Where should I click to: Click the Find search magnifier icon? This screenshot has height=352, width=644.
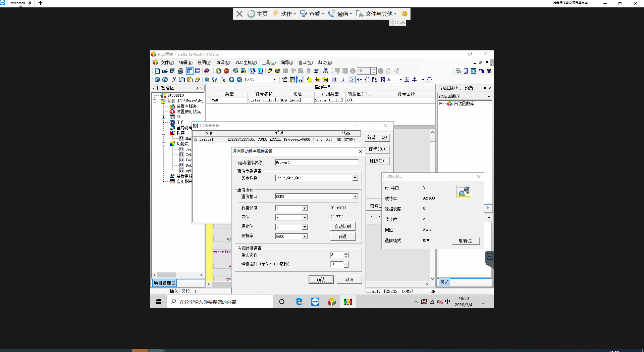point(207,80)
